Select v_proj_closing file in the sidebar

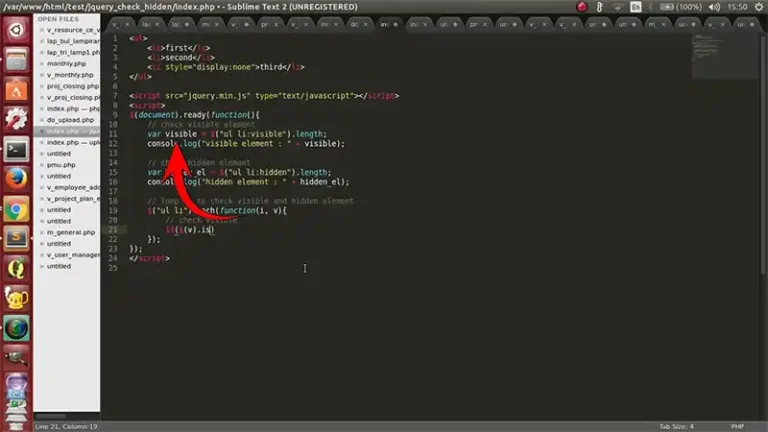(x=73, y=97)
